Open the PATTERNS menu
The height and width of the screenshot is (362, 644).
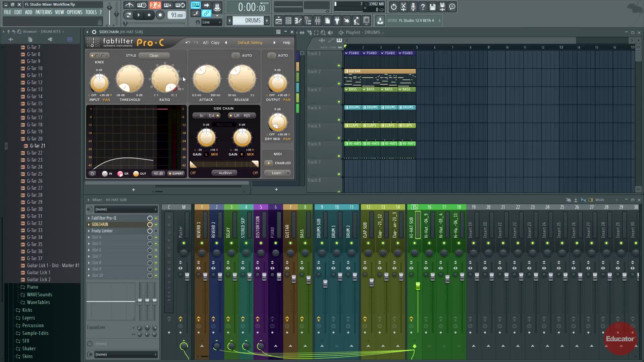click(44, 12)
